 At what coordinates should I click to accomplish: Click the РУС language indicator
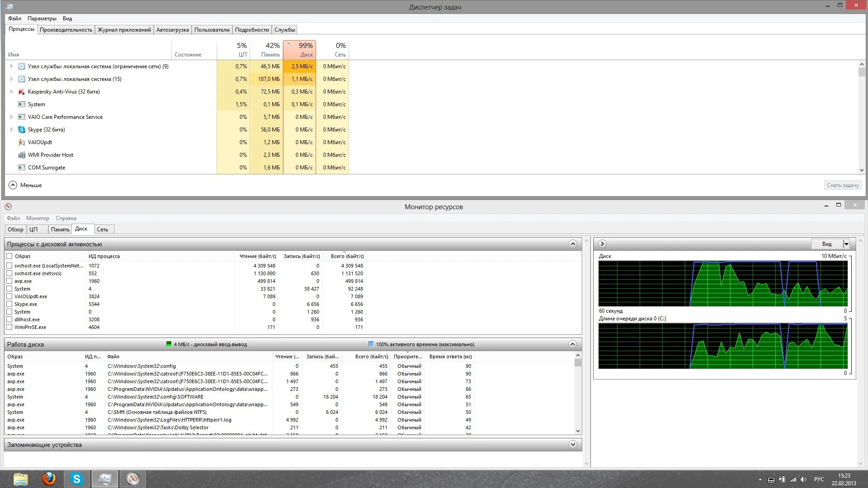[x=819, y=479]
